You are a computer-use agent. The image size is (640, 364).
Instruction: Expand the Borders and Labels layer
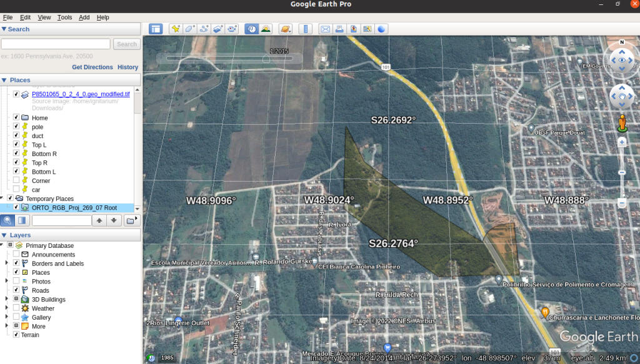[x=6, y=263]
